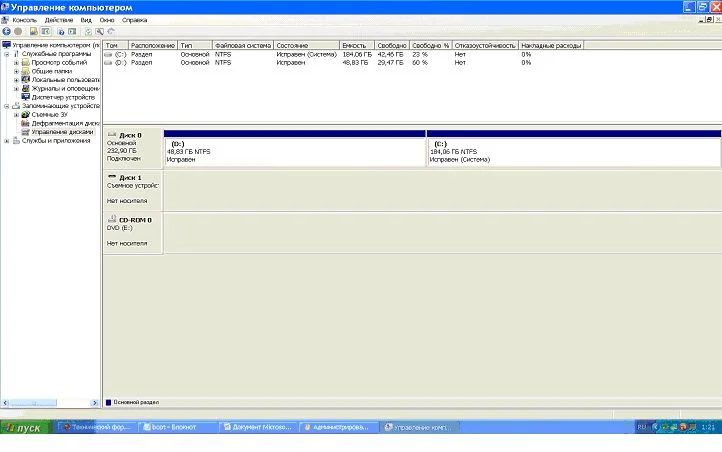Image resolution: width=722 pixels, height=452 pixels.
Task: Click the Дефрагментация диска icon
Action: pyautogui.click(x=26, y=123)
